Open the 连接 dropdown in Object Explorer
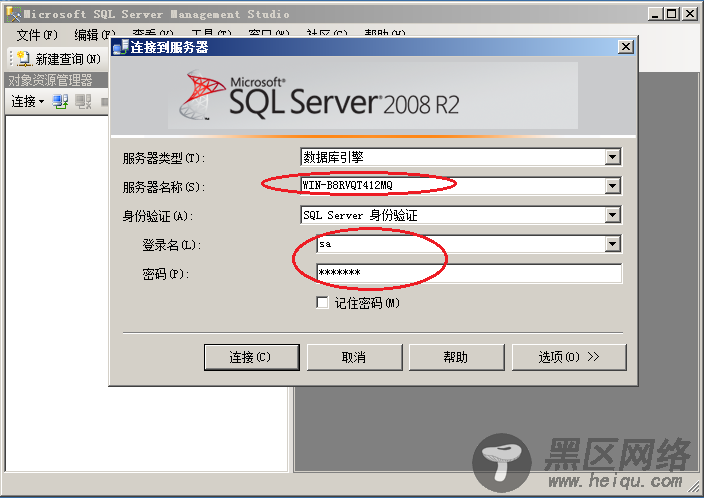The height and width of the screenshot is (498, 704). 27,101
